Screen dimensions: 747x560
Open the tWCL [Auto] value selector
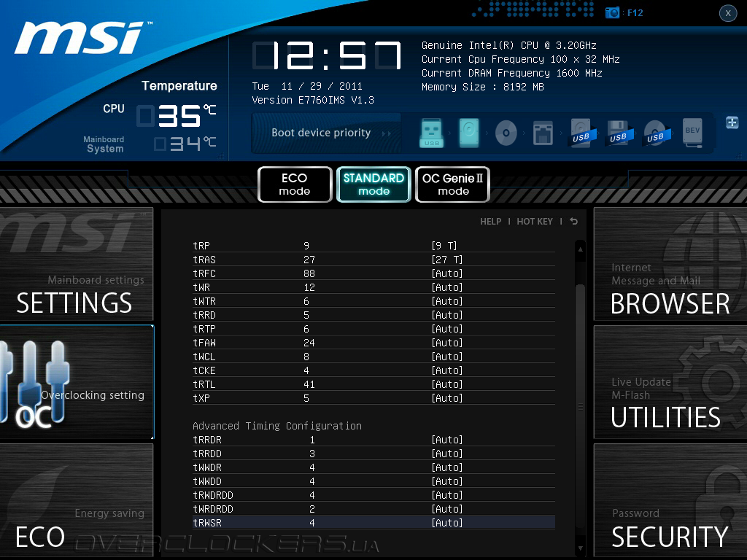pos(447,356)
